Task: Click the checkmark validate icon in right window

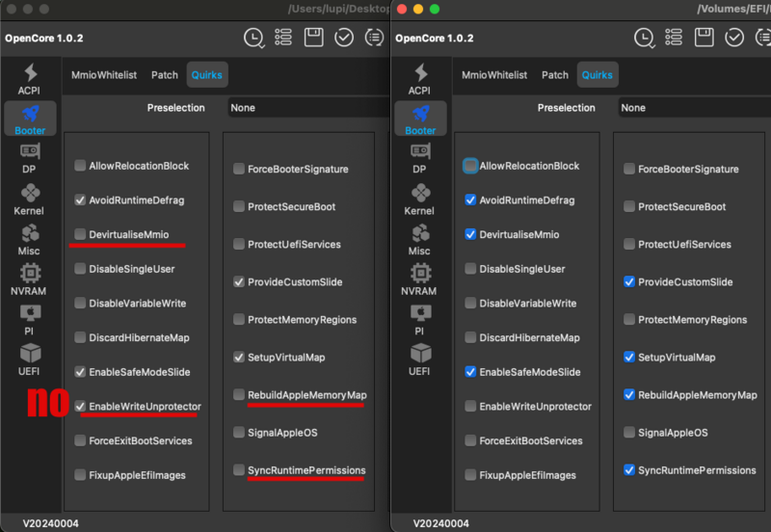Action: pyautogui.click(x=734, y=38)
